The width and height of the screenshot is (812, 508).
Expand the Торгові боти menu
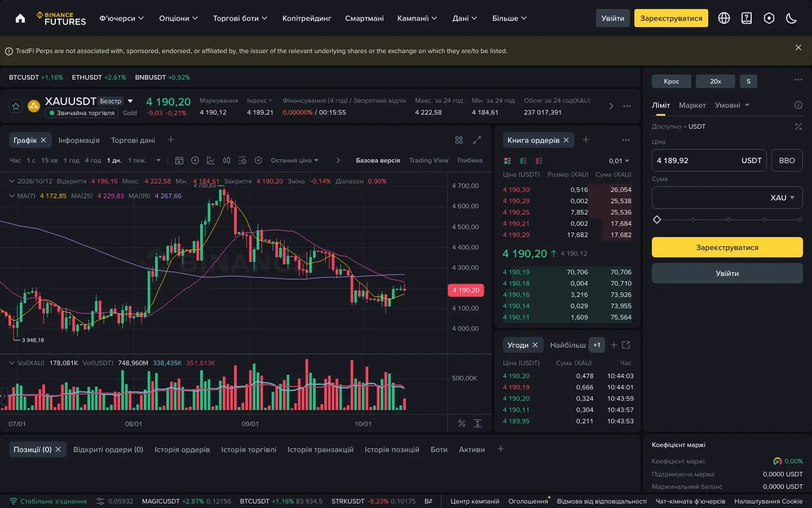[240, 18]
